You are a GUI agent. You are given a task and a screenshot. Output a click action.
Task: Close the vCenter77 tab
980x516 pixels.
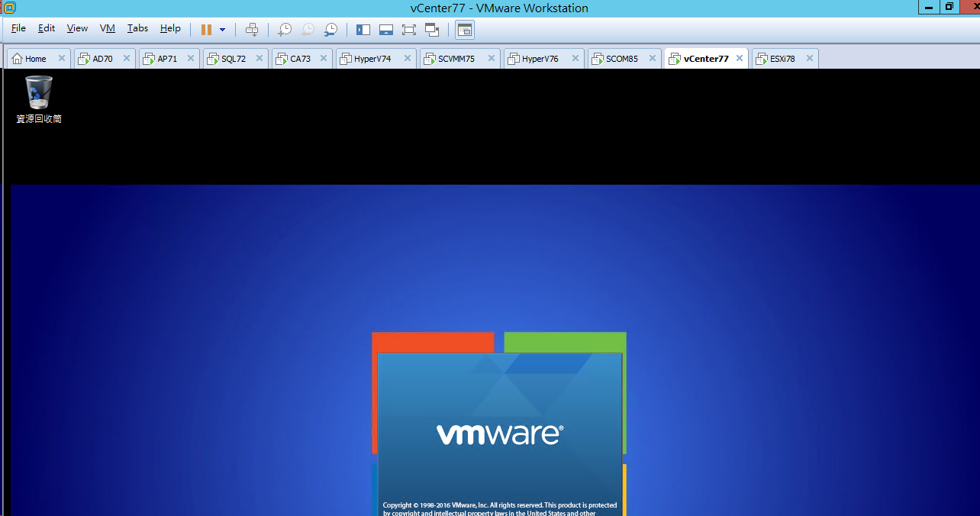tap(740, 59)
